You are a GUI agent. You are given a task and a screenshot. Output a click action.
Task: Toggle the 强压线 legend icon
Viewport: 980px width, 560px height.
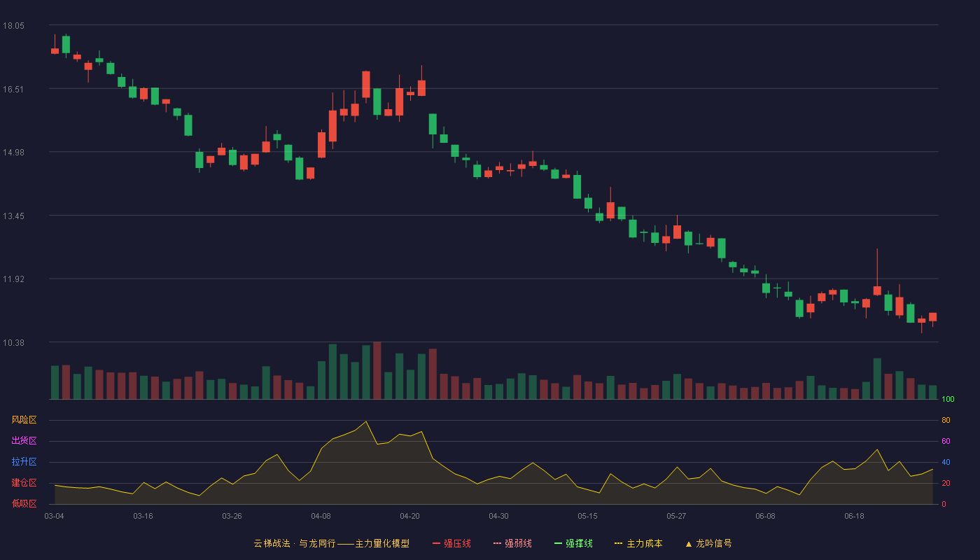click(437, 543)
